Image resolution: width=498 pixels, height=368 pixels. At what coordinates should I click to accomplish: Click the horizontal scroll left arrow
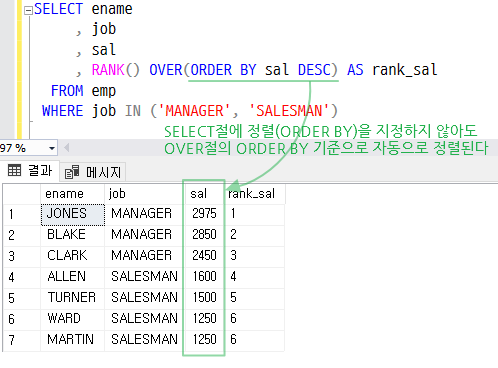tap(67, 148)
